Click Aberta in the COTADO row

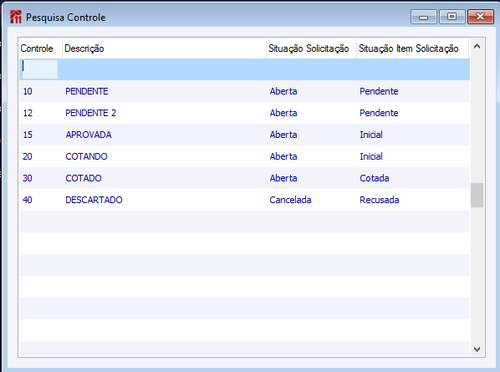[x=283, y=178]
